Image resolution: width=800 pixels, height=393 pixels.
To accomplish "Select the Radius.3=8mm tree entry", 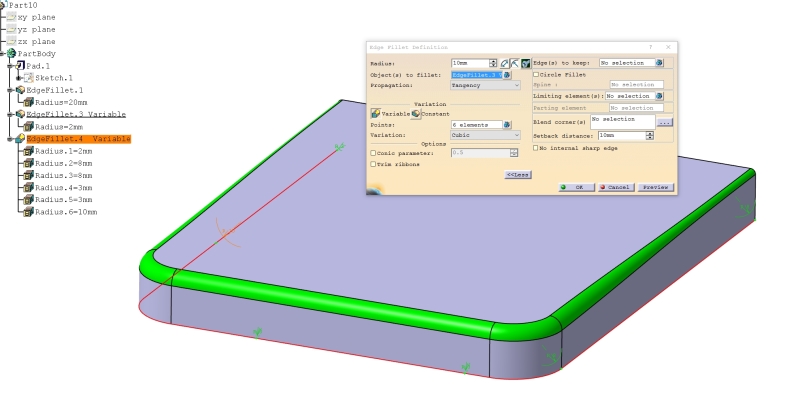I will (x=64, y=176).
